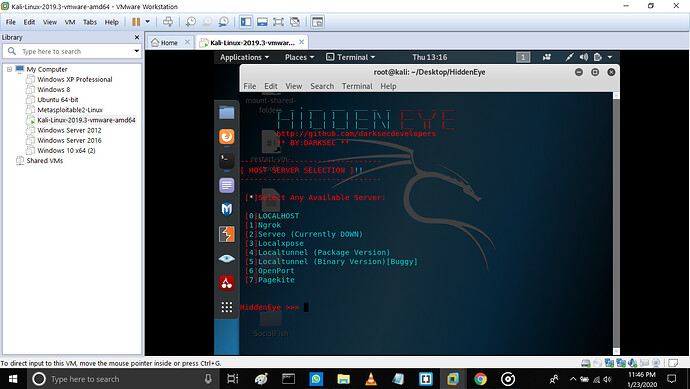Click the Library search input field
The height and width of the screenshot is (389, 690).
73,51
